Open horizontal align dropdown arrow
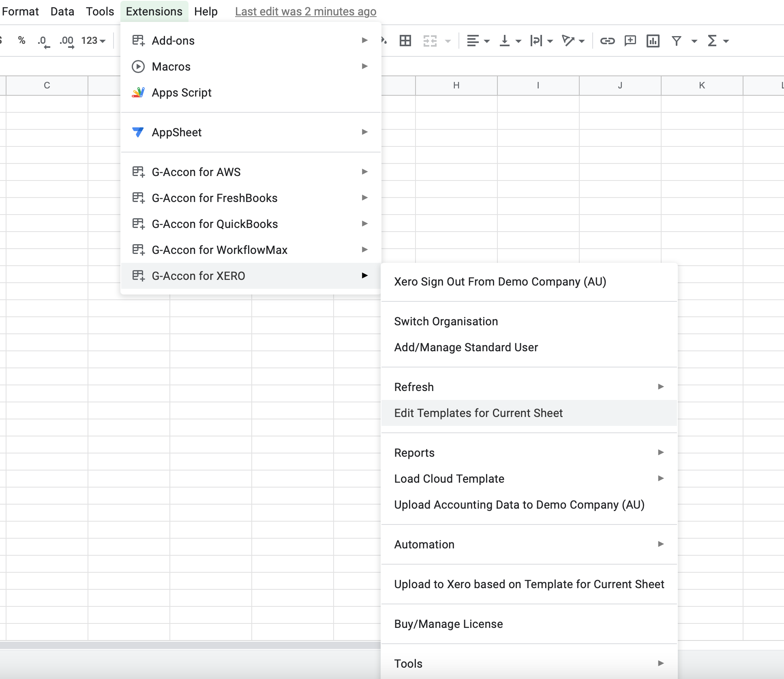784x679 pixels. [487, 41]
